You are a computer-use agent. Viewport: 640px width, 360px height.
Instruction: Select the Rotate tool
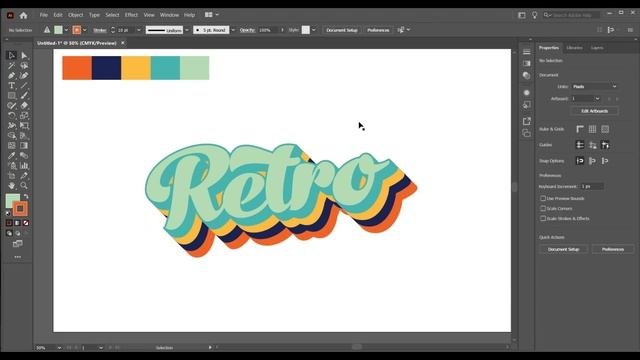pyautogui.click(x=11, y=116)
